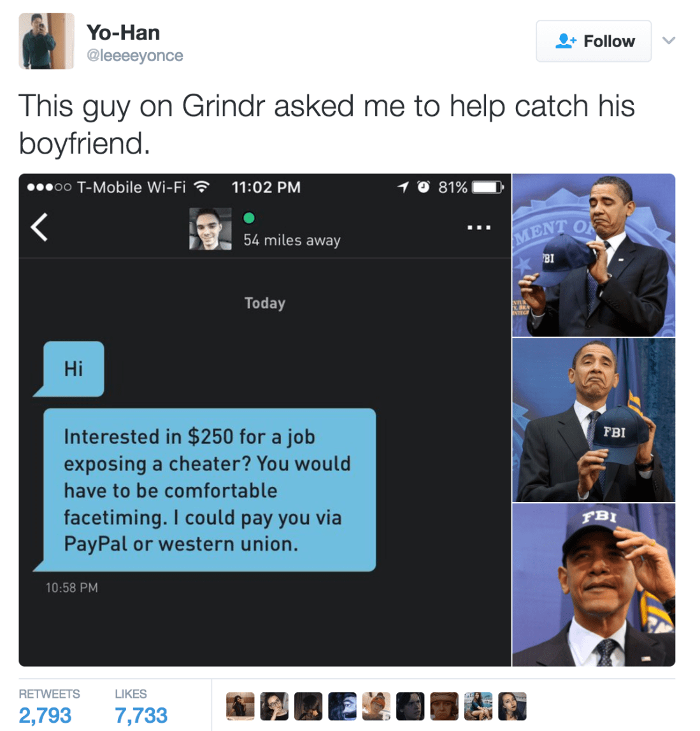
Task: Open Yo-Han's profile avatar
Action: [46, 41]
